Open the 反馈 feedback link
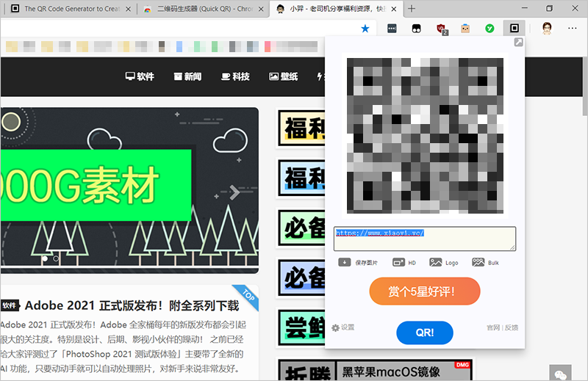Image resolution: width=588 pixels, height=381 pixels. 511,328
